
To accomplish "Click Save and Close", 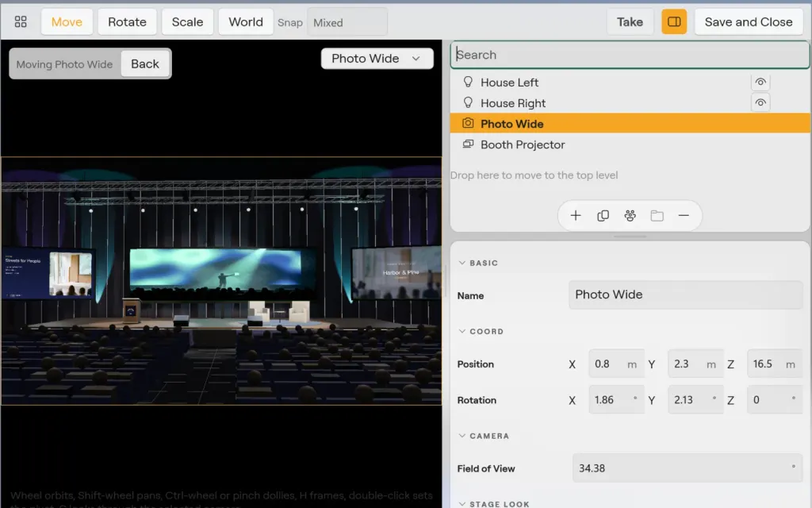I will click(749, 21).
